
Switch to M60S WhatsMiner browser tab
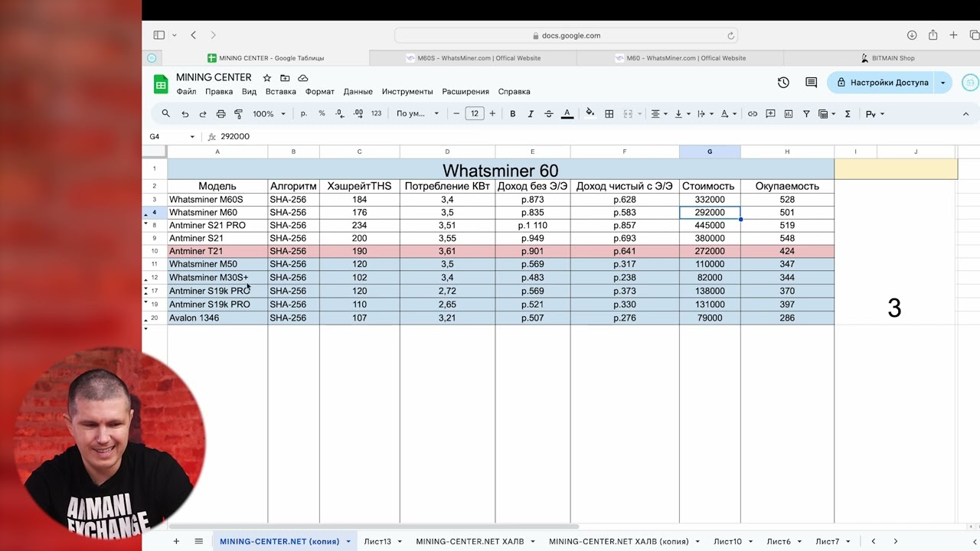[x=472, y=58]
